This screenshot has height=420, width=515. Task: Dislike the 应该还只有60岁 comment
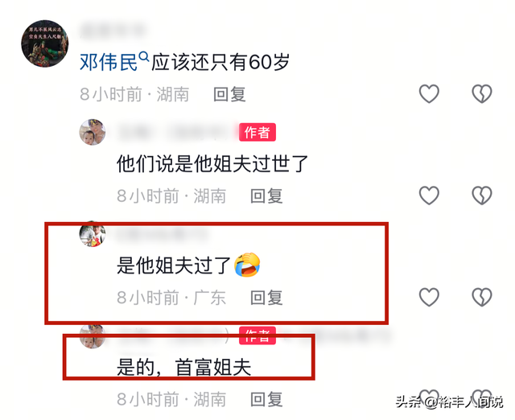point(482,93)
